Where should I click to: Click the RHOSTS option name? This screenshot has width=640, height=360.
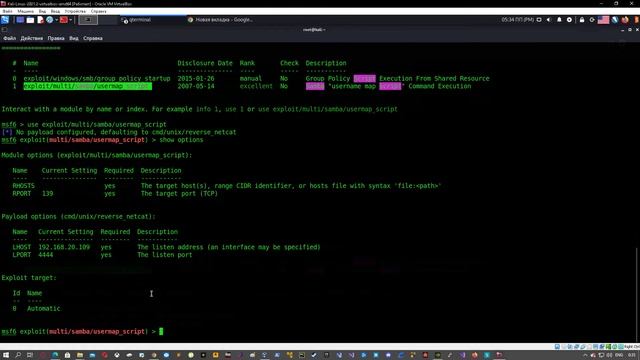24,186
